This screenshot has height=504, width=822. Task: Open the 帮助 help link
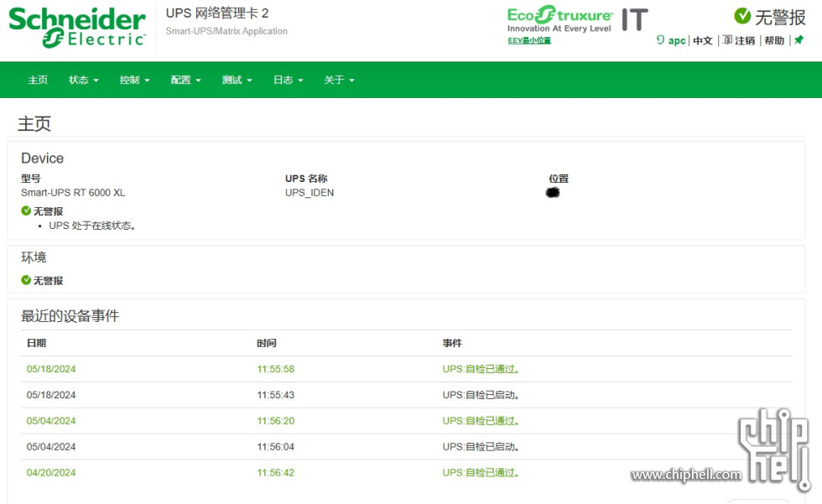coord(774,40)
